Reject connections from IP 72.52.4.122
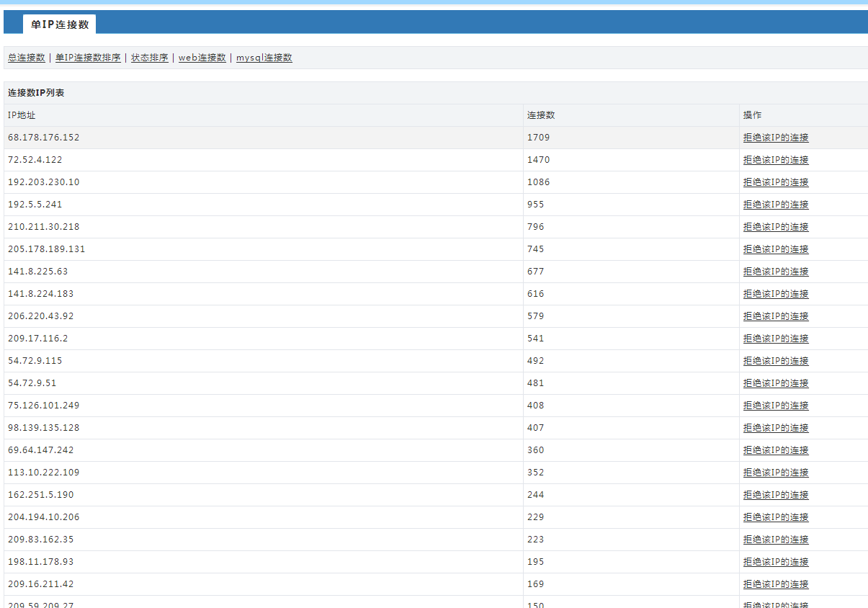 (x=776, y=160)
